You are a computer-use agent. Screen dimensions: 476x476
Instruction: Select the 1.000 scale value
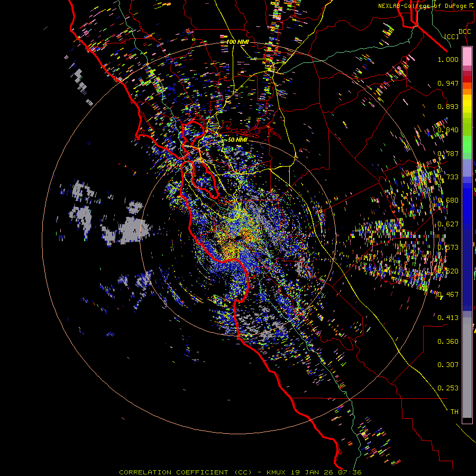(448, 59)
